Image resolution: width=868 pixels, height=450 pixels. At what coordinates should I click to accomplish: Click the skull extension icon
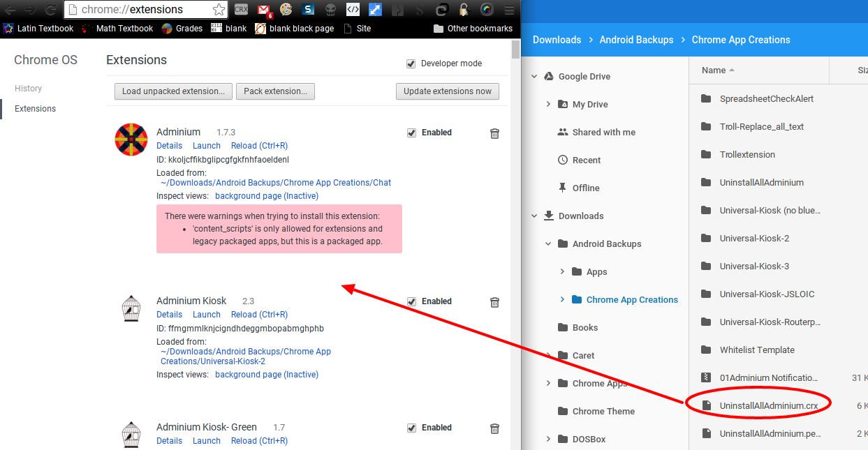(x=331, y=10)
